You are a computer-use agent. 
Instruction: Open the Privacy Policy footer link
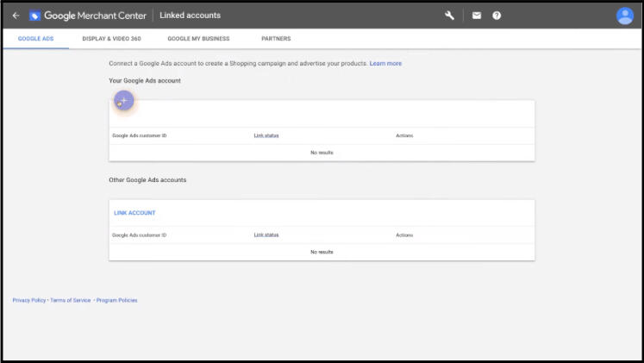point(29,300)
